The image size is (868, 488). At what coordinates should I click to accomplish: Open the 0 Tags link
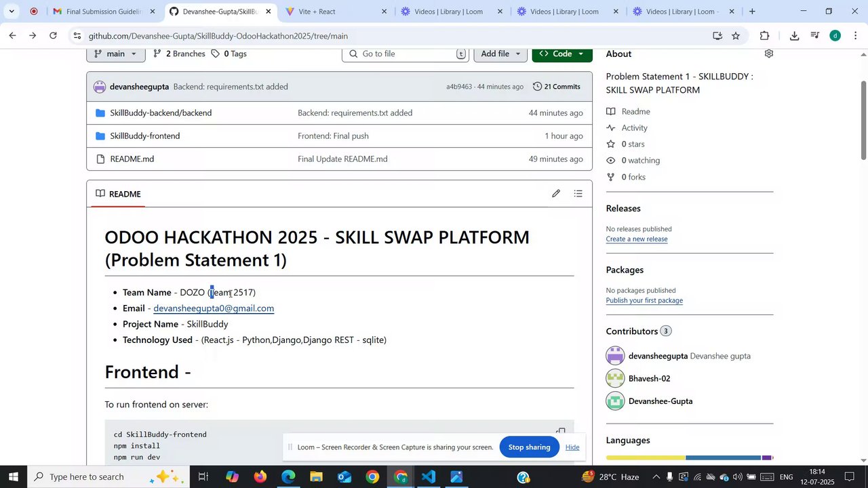[229, 54]
